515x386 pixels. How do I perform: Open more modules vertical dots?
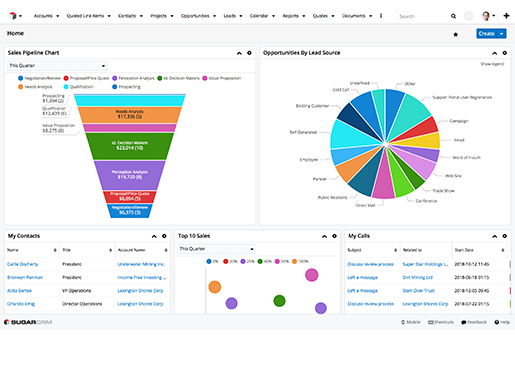click(381, 16)
